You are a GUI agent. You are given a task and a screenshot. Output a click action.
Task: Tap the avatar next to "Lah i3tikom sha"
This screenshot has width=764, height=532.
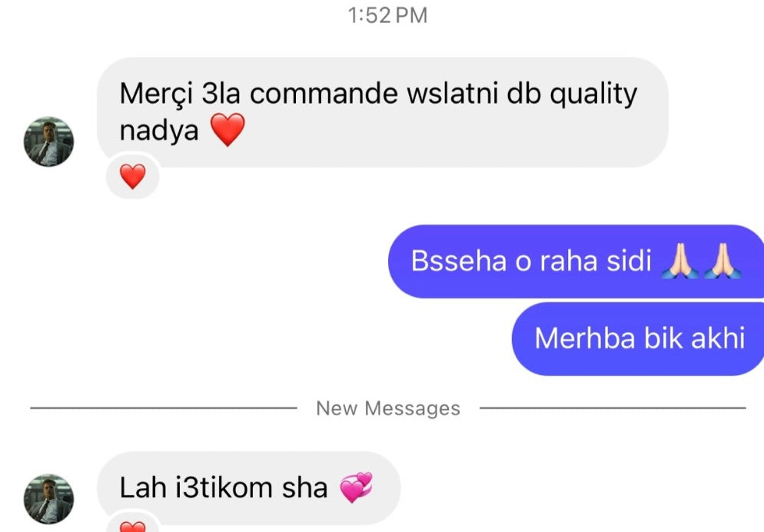point(48,499)
